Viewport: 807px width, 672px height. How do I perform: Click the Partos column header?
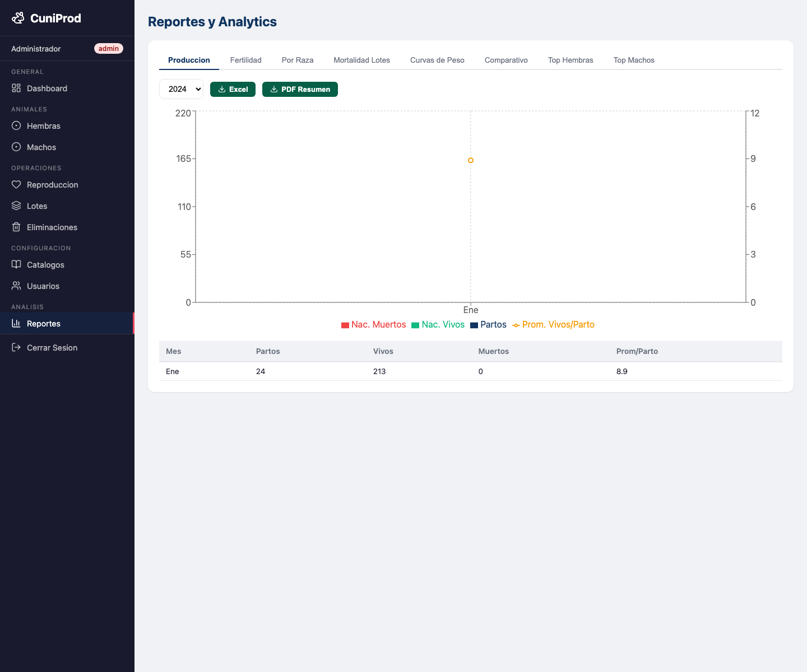pyautogui.click(x=268, y=351)
